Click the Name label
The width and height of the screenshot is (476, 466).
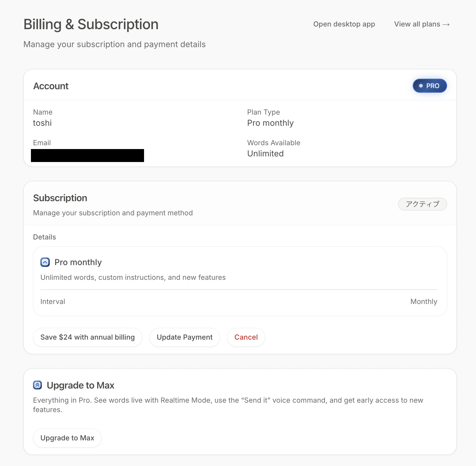(x=43, y=112)
